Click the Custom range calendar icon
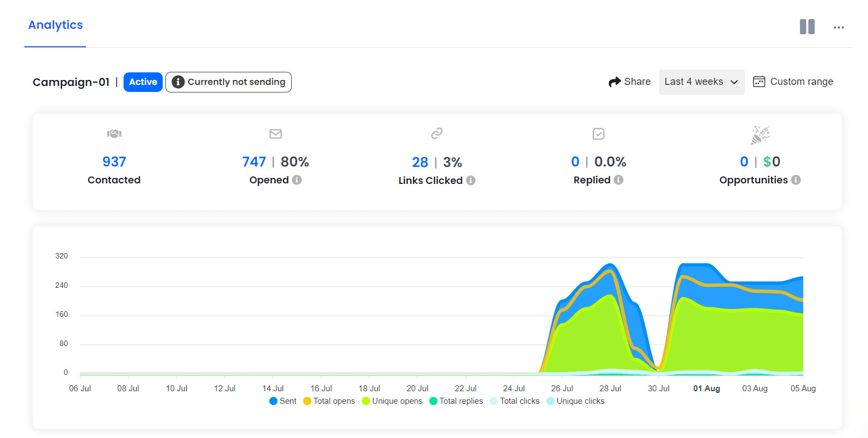The height and width of the screenshot is (438, 868). pos(759,82)
